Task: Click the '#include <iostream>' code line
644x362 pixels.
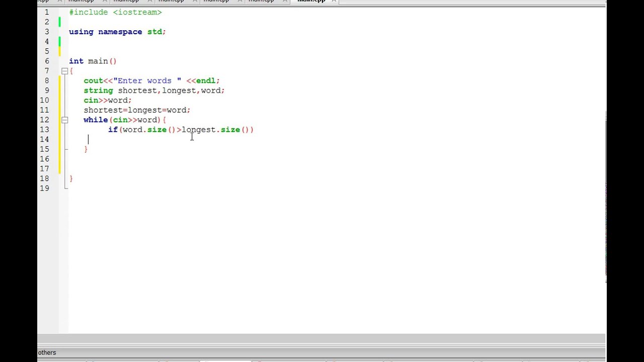Action: tap(115, 12)
